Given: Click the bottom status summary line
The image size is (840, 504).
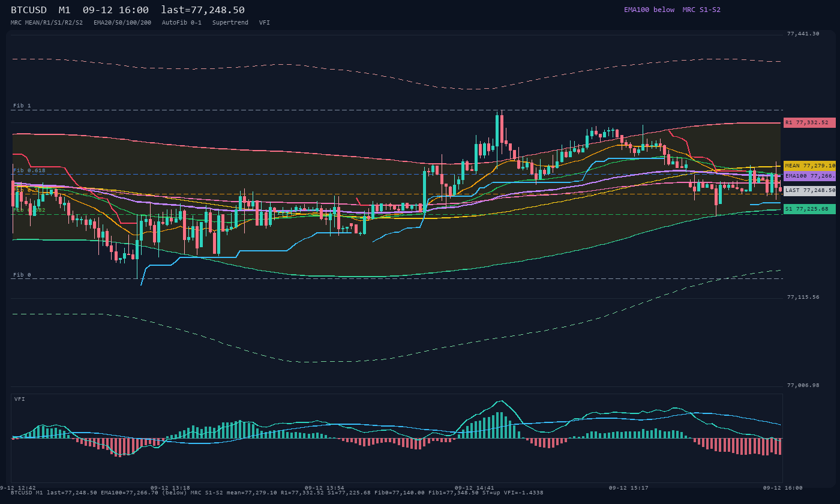Looking at the screenshot, I should point(277,493).
